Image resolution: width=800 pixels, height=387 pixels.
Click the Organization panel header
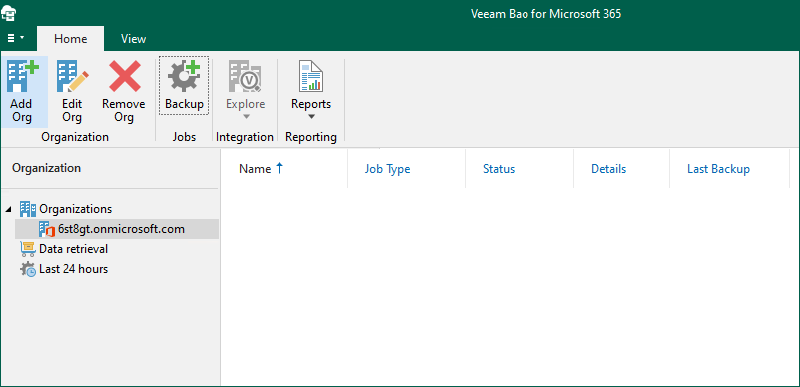[46, 168]
